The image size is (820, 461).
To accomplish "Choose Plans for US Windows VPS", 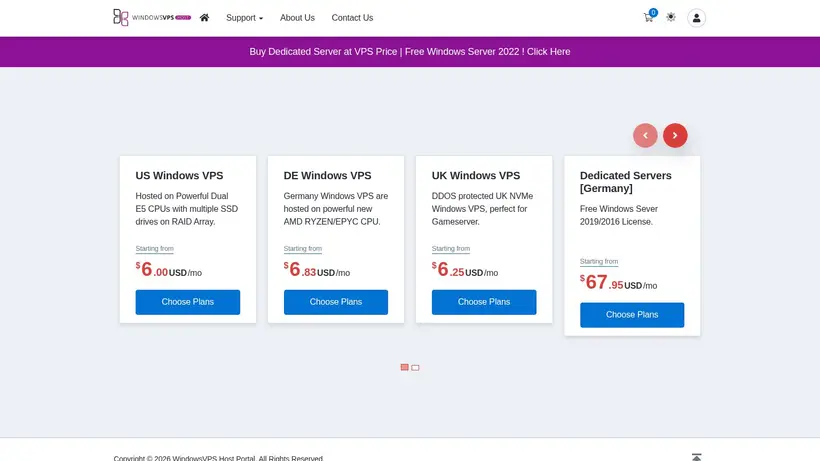I will [188, 302].
